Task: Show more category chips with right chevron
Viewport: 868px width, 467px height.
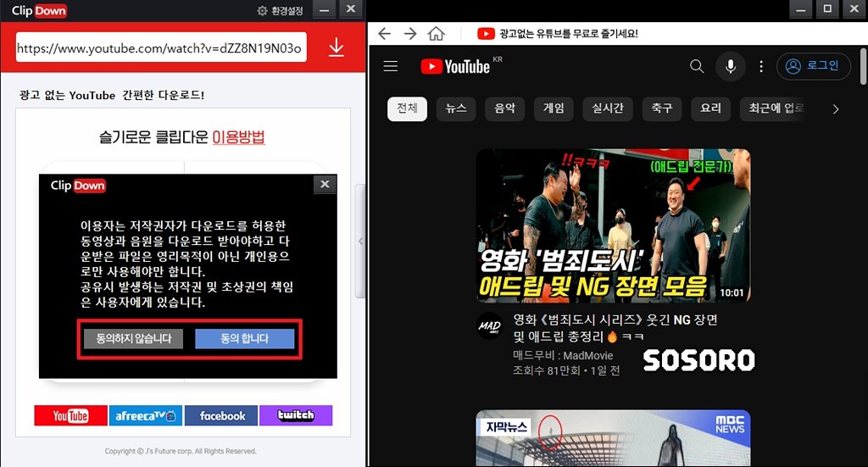Action: point(836,109)
